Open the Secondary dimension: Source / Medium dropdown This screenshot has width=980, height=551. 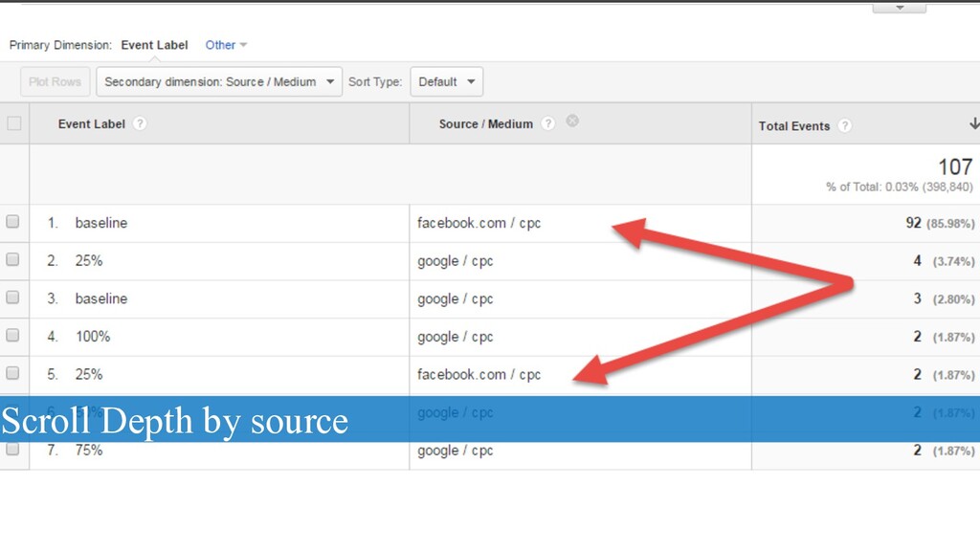[x=219, y=82]
